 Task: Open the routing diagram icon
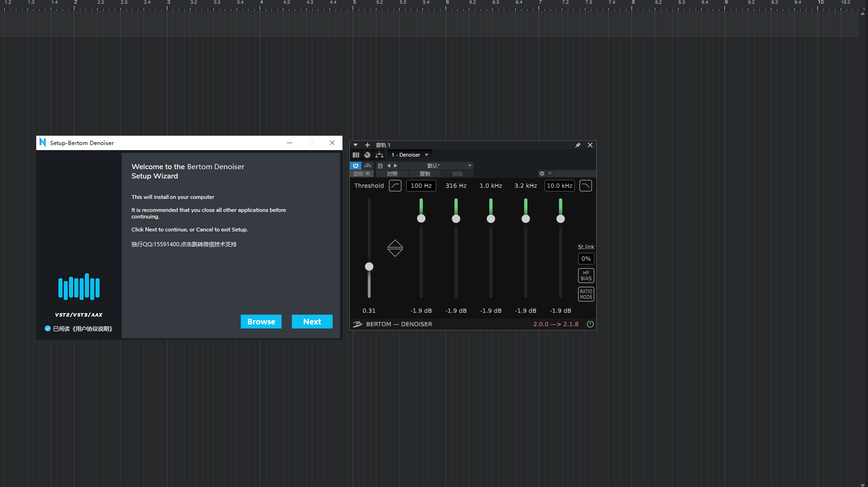click(x=379, y=155)
